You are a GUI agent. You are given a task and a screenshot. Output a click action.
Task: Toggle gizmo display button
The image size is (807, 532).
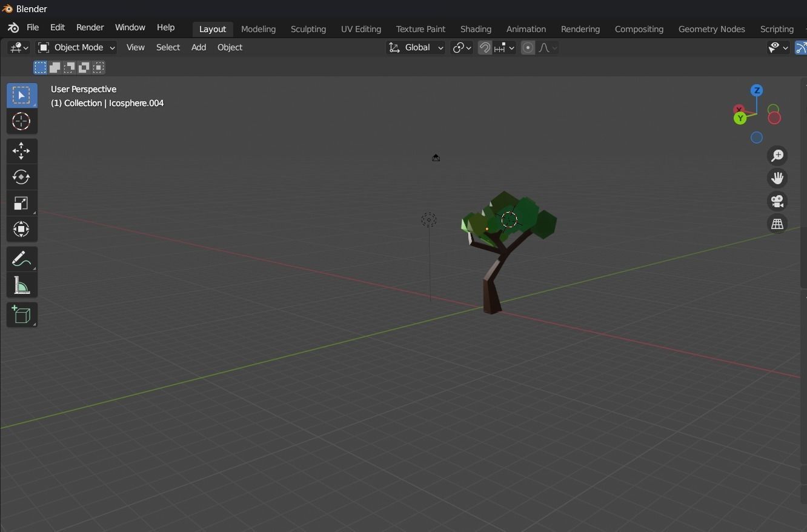[x=801, y=47]
